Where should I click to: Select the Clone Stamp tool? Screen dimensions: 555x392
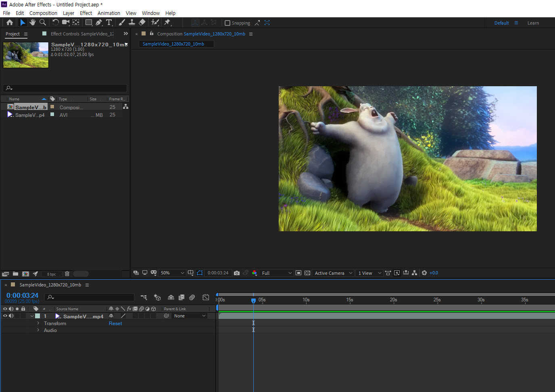[132, 23]
